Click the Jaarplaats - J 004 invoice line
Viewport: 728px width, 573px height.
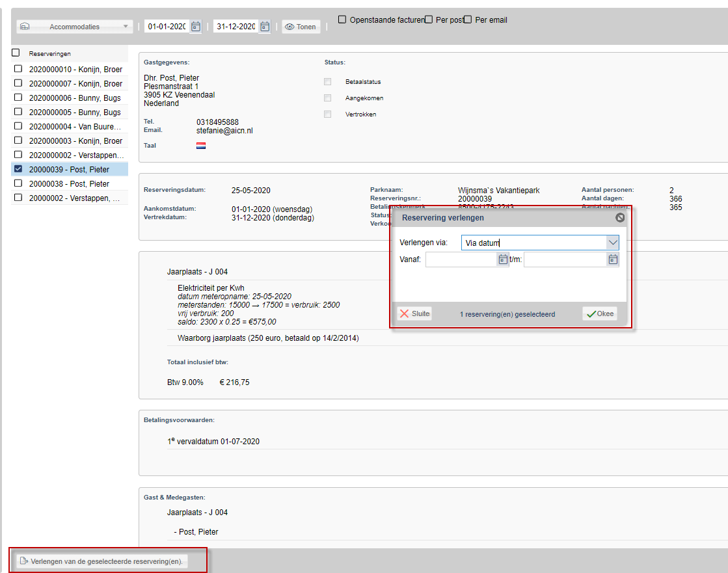[x=197, y=272]
